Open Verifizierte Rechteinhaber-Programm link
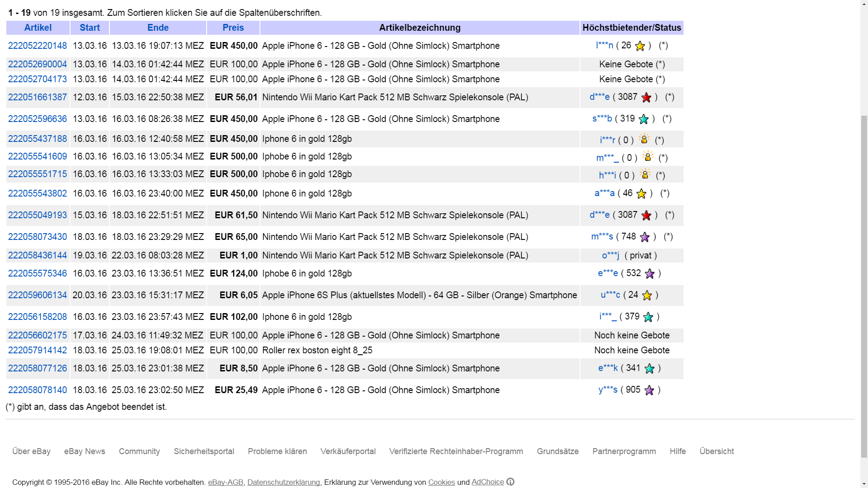Viewport: 868px width, 488px height. coord(456,451)
